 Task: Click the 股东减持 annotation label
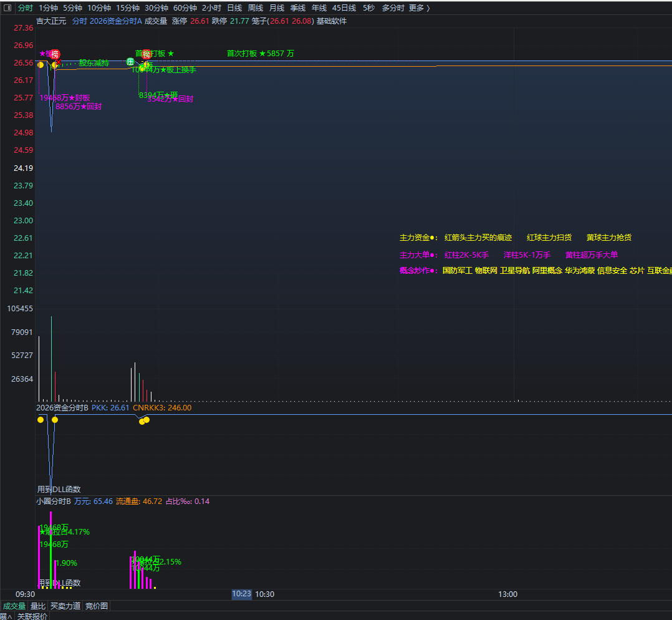pos(94,63)
